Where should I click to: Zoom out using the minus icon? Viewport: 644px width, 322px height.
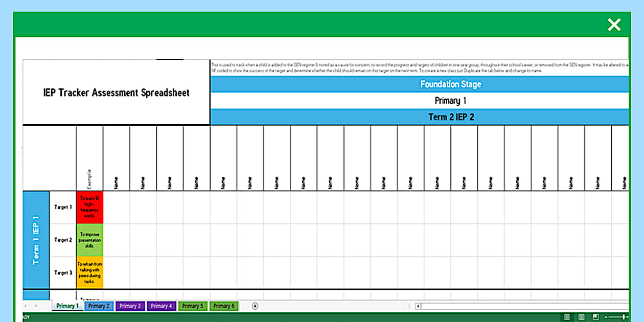(x=605, y=317)
